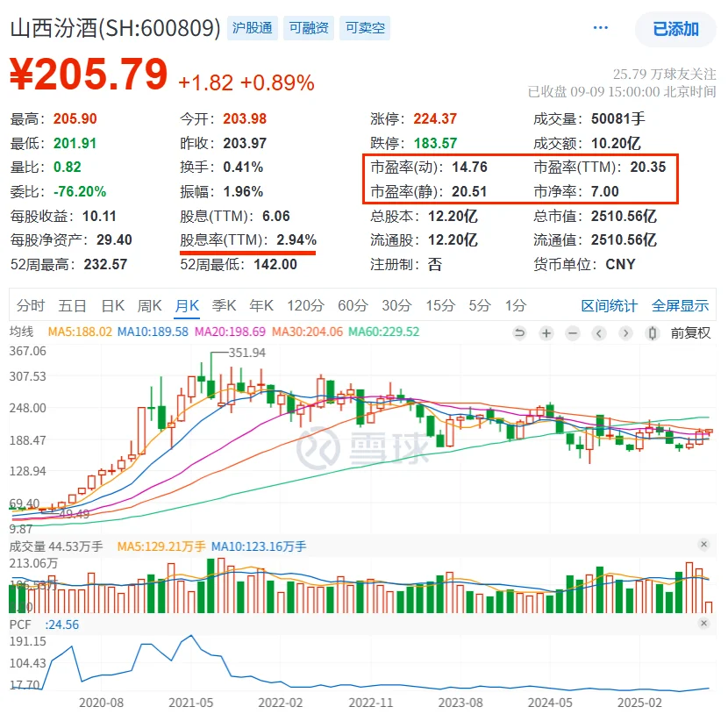Open the three-dot more options menu
This screenshot has height=721, width=728.
click(x=600, y=28)
